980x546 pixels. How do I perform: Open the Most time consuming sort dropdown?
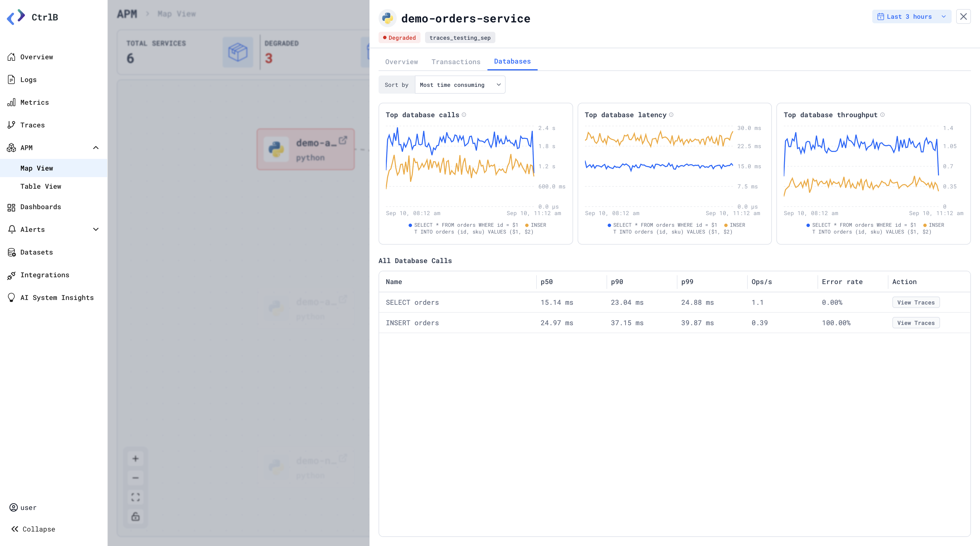pos(460,85)
